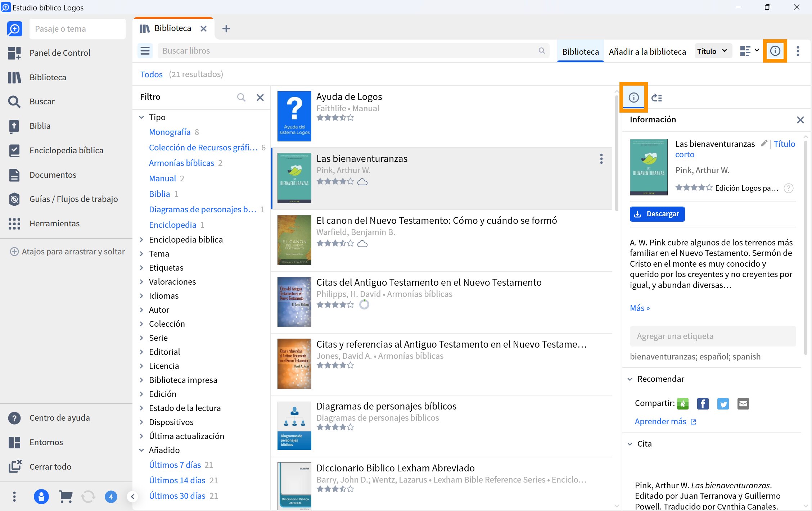Expand the Enciclopedia bíblica filter
Viewport: 812px width, 511px height.
(x=141, y=240)
